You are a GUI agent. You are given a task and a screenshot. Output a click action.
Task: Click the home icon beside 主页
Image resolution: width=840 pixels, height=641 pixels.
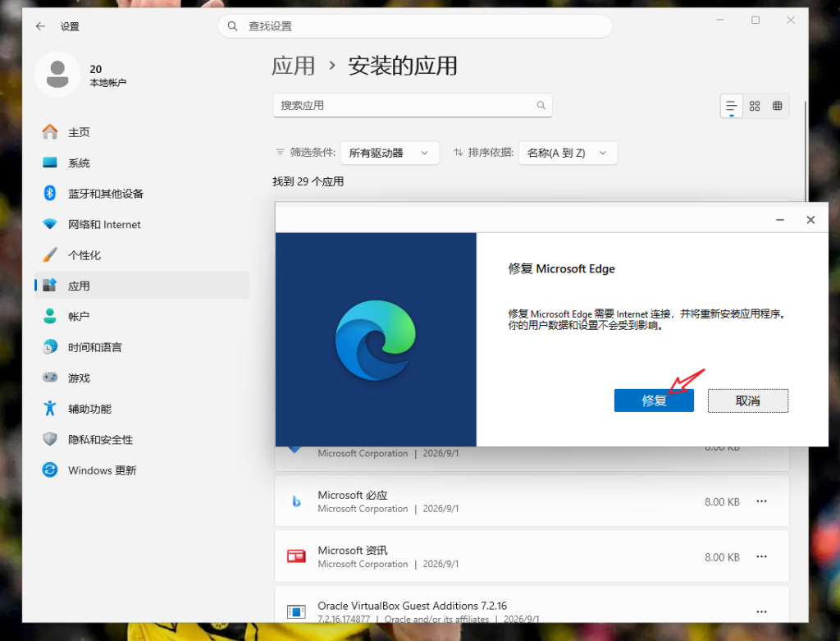pos(50,131)
